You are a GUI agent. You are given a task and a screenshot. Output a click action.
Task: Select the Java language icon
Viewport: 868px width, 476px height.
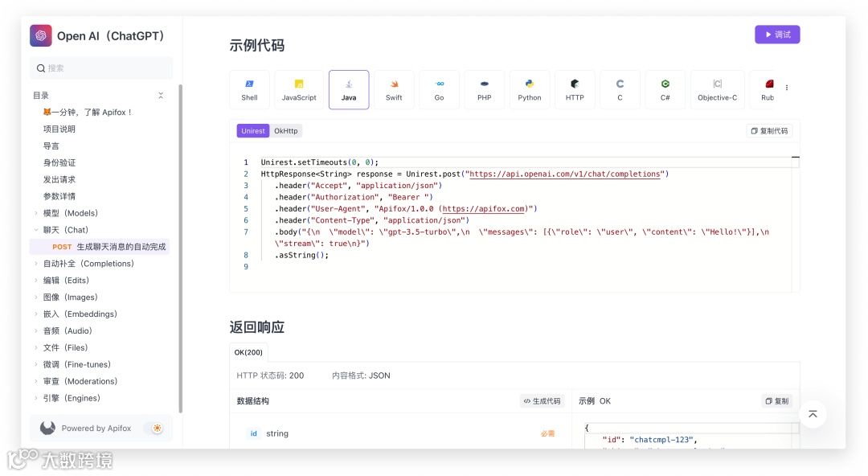[x=349, y=84]
